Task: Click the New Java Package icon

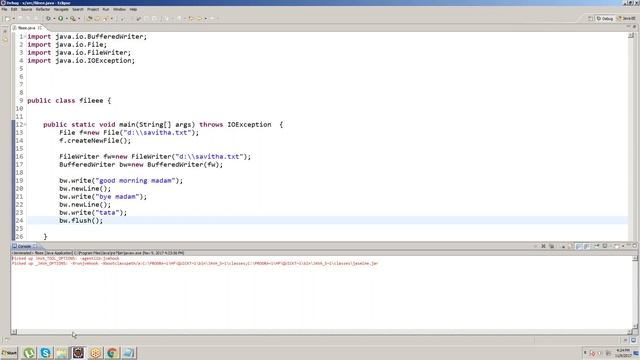Action: [x=89, y=18]
